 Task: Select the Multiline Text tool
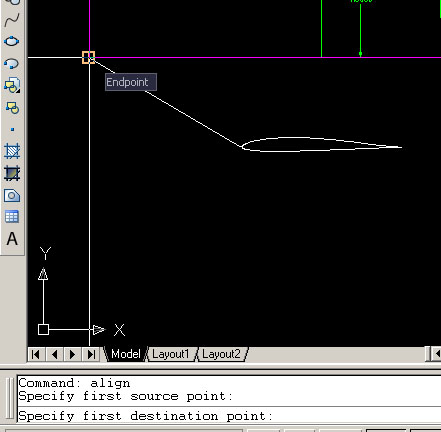[x=12, y=239]
